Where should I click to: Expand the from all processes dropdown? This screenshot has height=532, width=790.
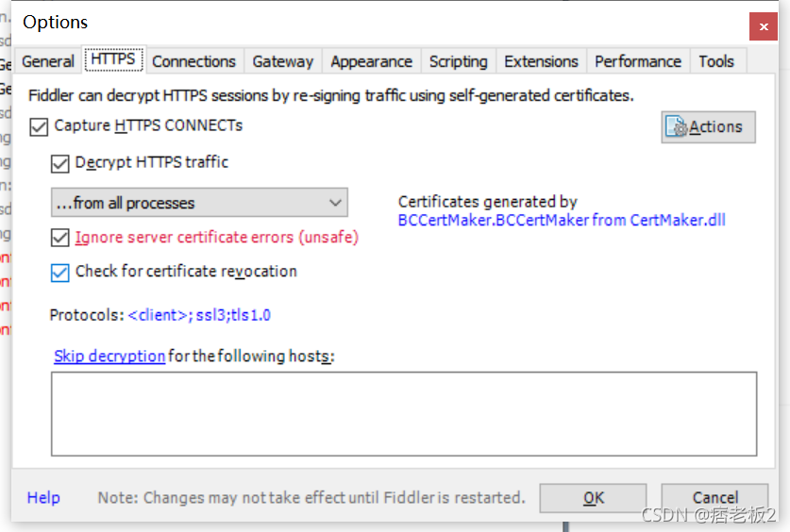(x=199, y=203)
